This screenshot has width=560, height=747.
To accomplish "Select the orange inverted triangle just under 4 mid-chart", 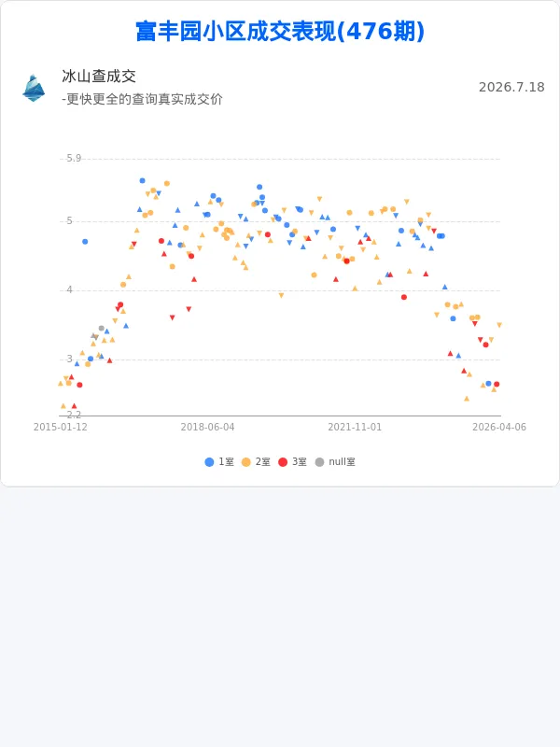I will [281, 295].
